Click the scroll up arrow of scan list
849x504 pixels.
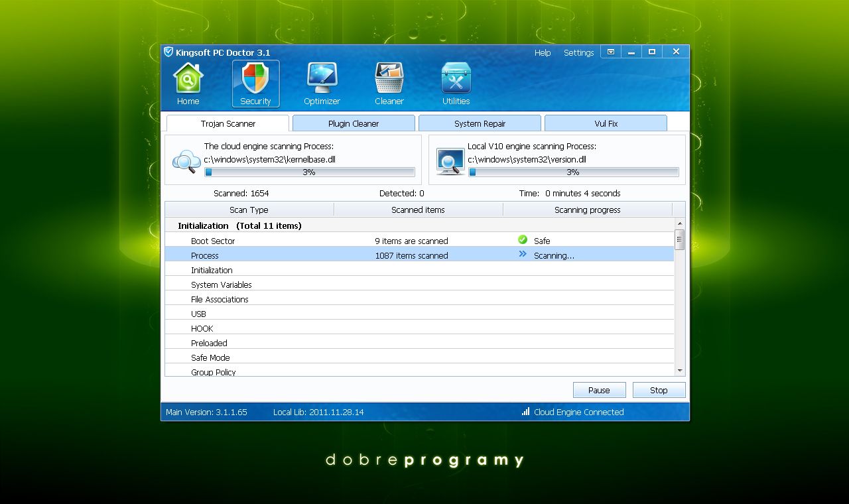679,224
